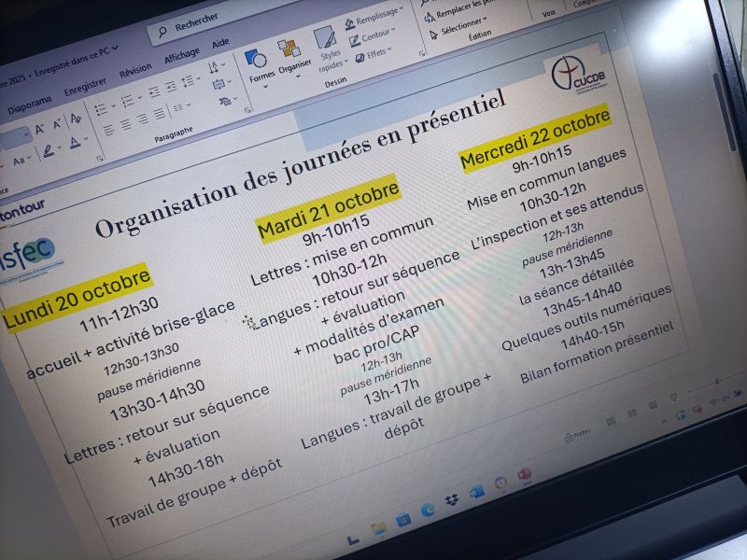Increase font size with the larger A icon
Image resolution: width=747 pixels, height=560 pixels.
click(40, 129)
